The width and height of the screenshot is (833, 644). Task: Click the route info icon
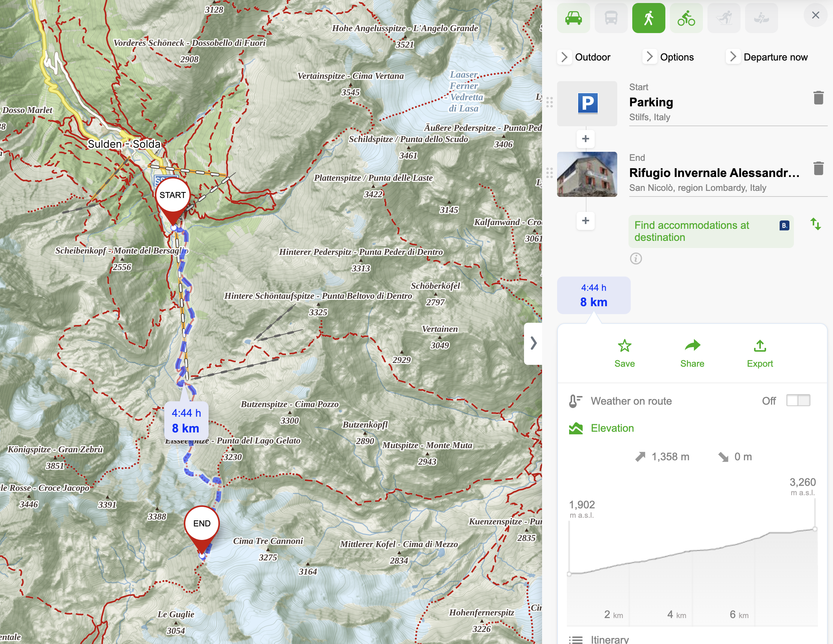(635, 259)
